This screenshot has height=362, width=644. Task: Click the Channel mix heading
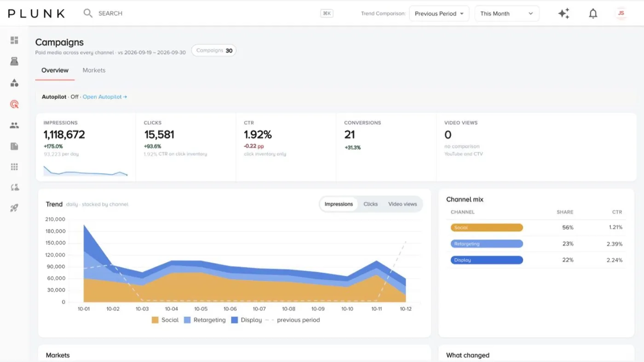pos(465,200)
